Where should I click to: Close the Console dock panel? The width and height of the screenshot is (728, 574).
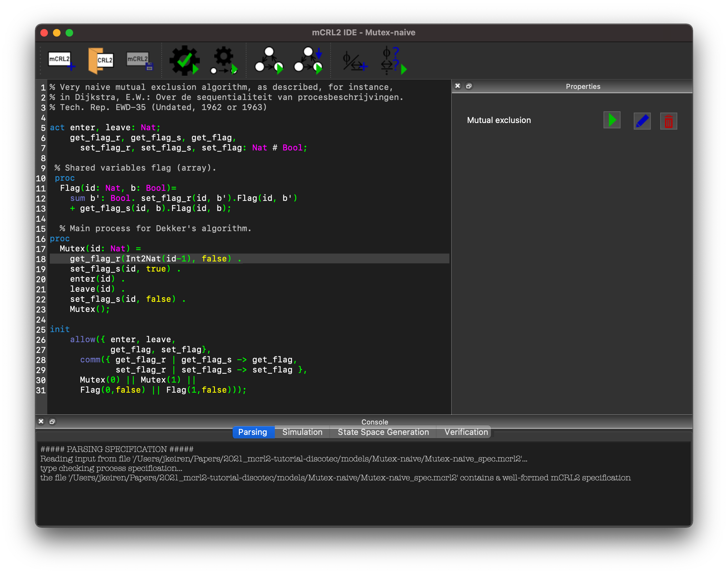click(41, 421)
